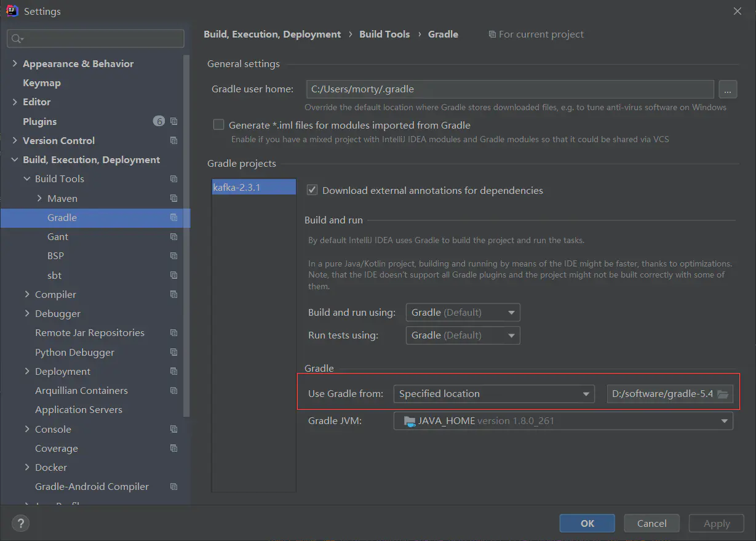Image resolution: width=756 pixels, height=541 pixels.
Task: Click the For current project icon in breadcrumb
Action: [x=492, y=34]
